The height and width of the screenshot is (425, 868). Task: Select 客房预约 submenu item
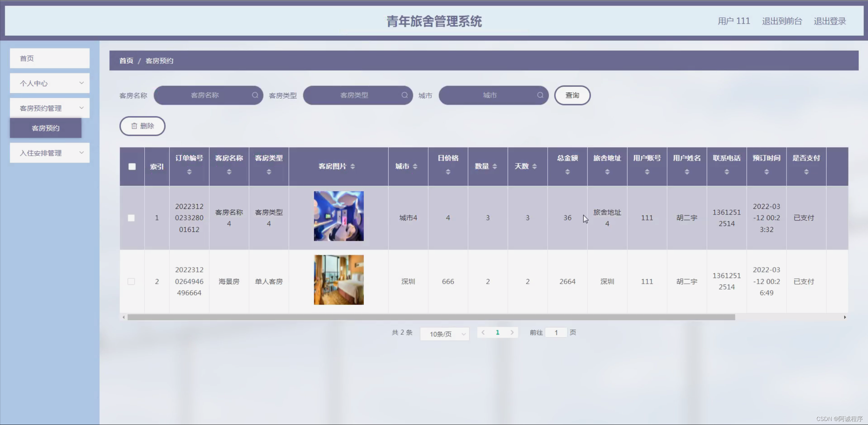tap(45, 128)
